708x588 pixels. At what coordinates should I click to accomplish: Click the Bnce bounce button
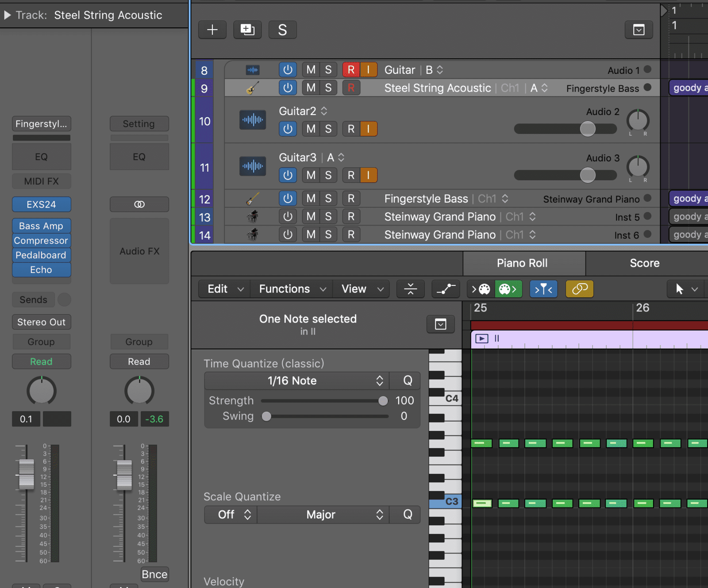tap(154, 574)
